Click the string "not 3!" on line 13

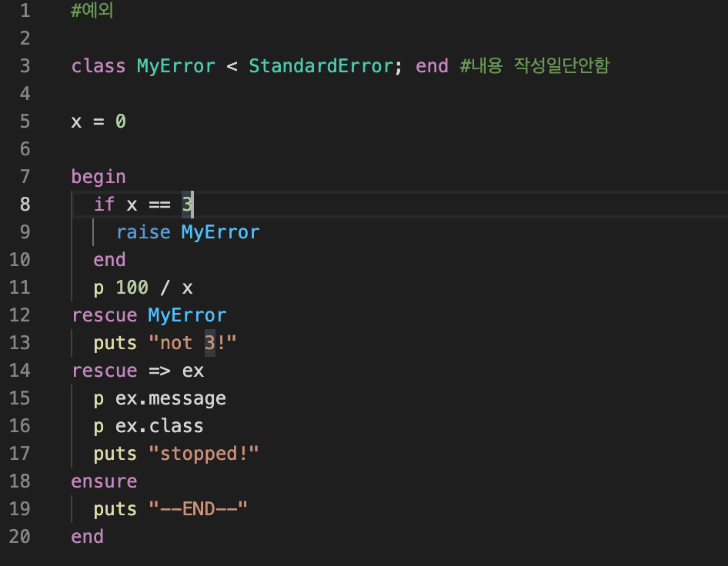pyautogui.click(x=192, y=343)
